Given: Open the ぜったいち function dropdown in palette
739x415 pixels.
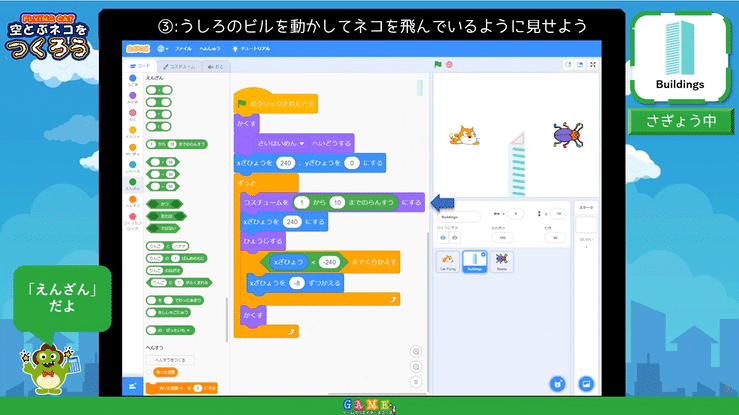Looking at the screenshot, I should pos(178,331).
